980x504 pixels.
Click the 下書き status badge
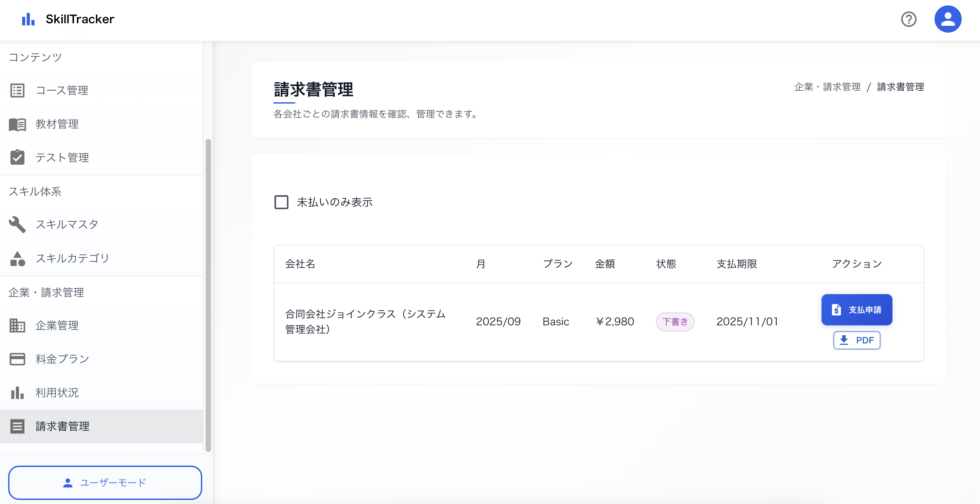coord(675,322)
